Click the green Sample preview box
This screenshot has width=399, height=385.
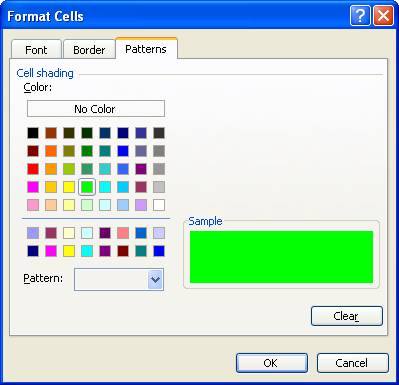click(281, 257)
